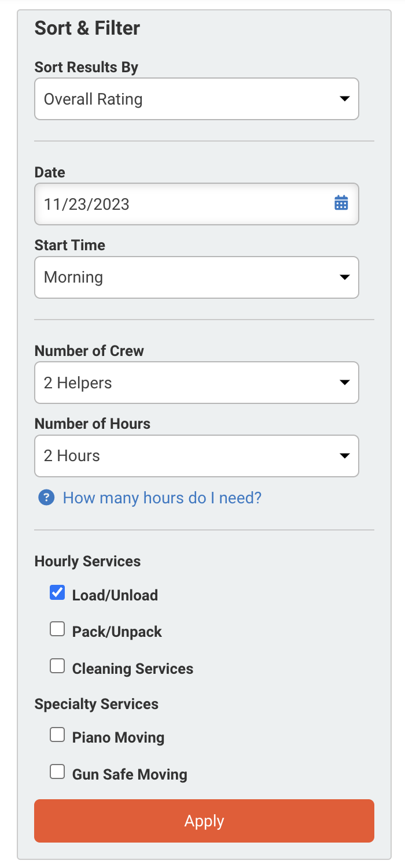Open the calendar picker icon in Date field
This screenshot has height=868, width=405.
point(341,203)
